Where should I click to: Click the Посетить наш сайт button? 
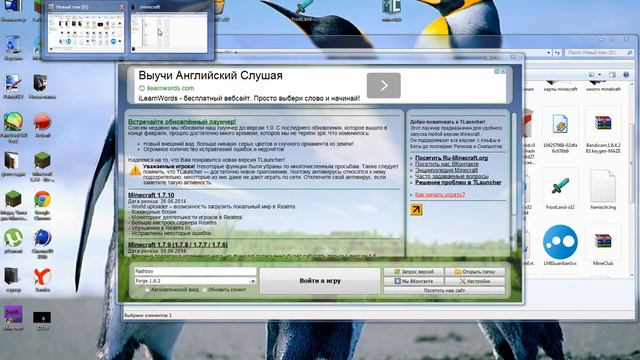[444, 290]
